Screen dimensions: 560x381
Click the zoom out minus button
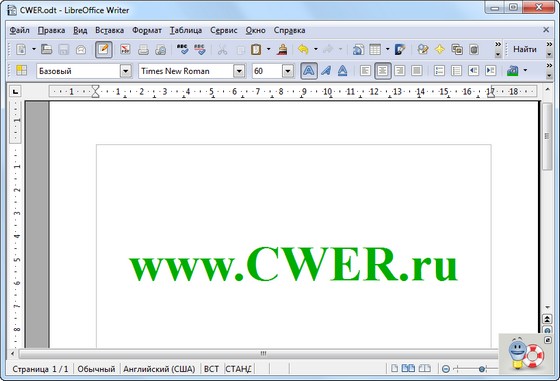tap(446, 369)
